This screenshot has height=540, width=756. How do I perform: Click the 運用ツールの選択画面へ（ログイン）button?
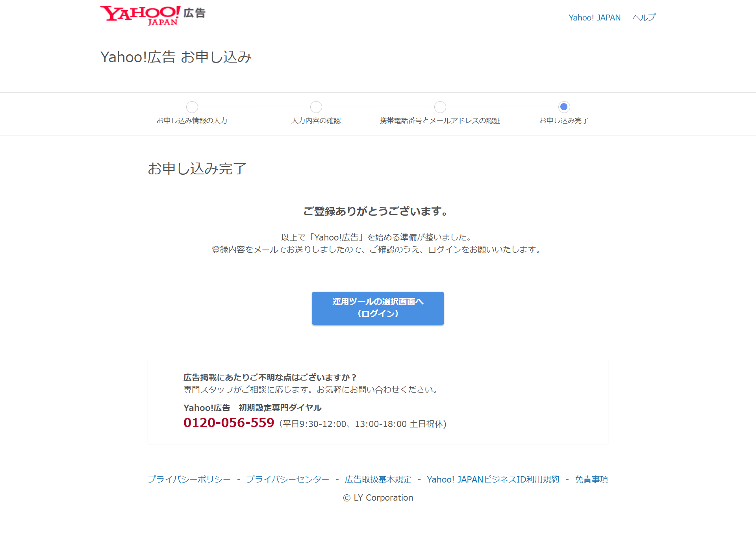pos(378,308)
